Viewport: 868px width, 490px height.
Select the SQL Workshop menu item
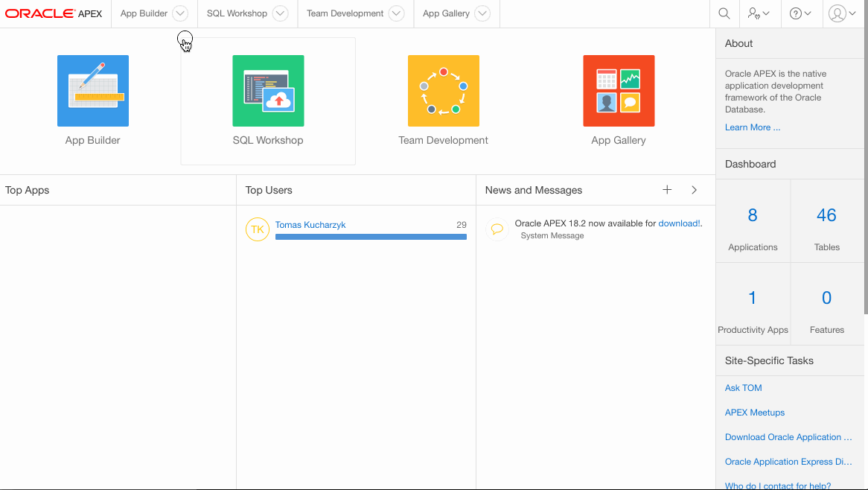pos(237,13)
